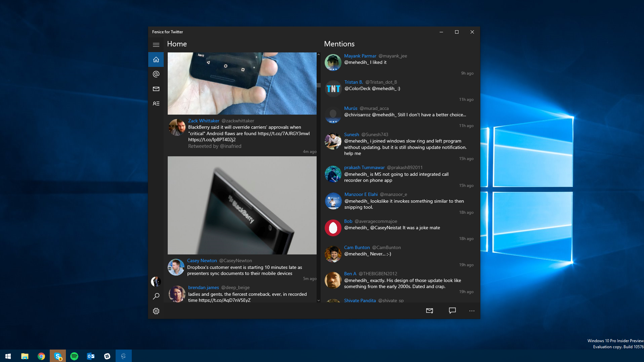Open Mayank Parmar's avatar
The height and width of the screenshot is (362, 644).
coord(333,63)
